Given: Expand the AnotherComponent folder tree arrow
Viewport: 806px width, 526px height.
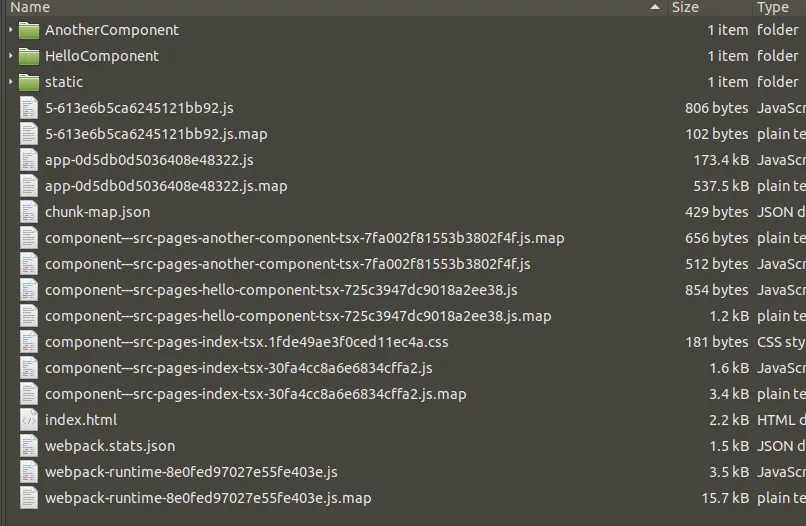Looking at the screenshot, I should pos(11,30).
